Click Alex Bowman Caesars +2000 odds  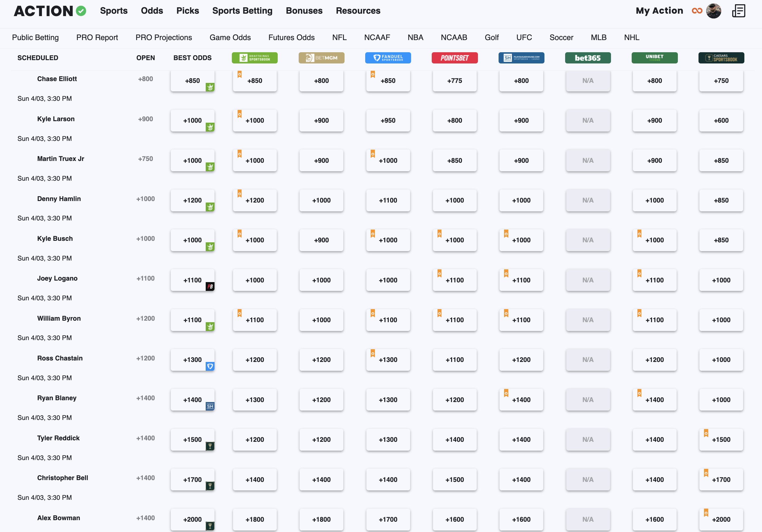click(721, 519)
